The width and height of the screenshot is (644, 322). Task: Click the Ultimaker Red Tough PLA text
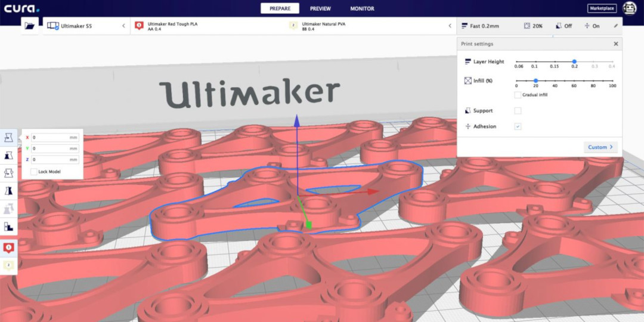click(x=172, y=24)
